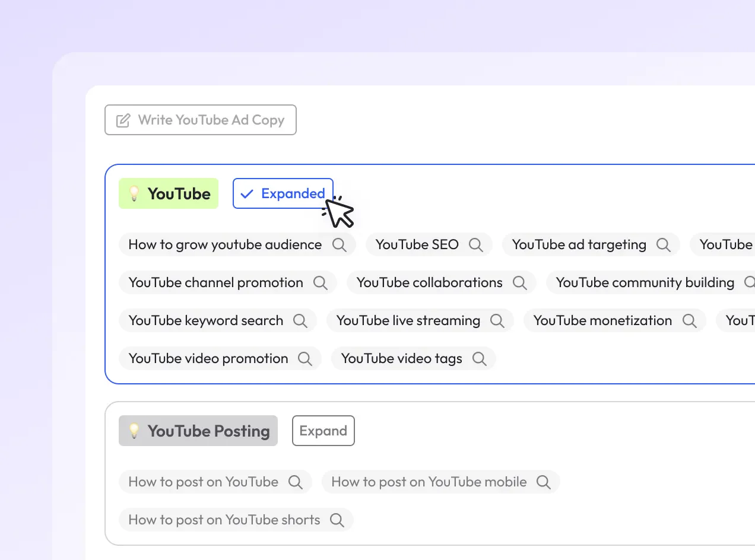Expand the YouTube Posting suggestions
The height and width of the screenshot is (560, 755).
(x=323, y=431)
